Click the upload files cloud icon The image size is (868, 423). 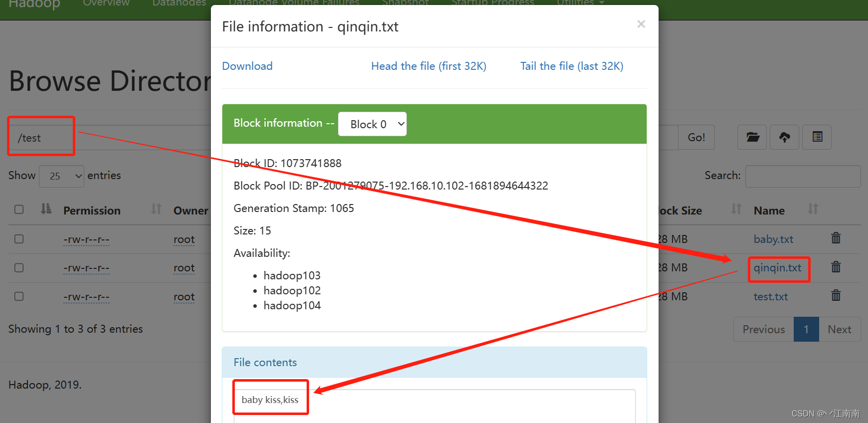pos(785,137)
